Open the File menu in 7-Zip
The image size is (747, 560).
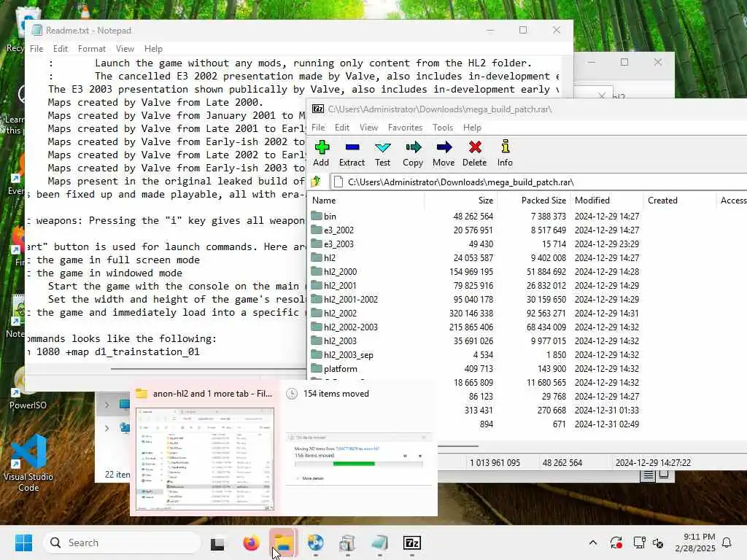(x=318, y=128)
